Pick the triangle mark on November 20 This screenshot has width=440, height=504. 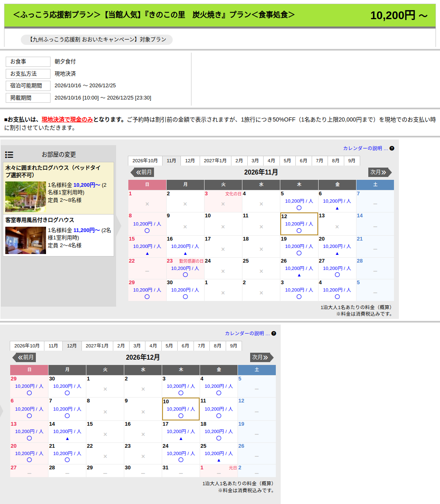337,254
